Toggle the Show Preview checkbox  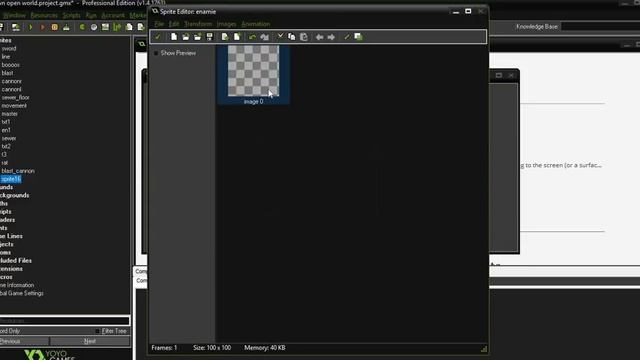pyautogui.click(x=156, y=53)
